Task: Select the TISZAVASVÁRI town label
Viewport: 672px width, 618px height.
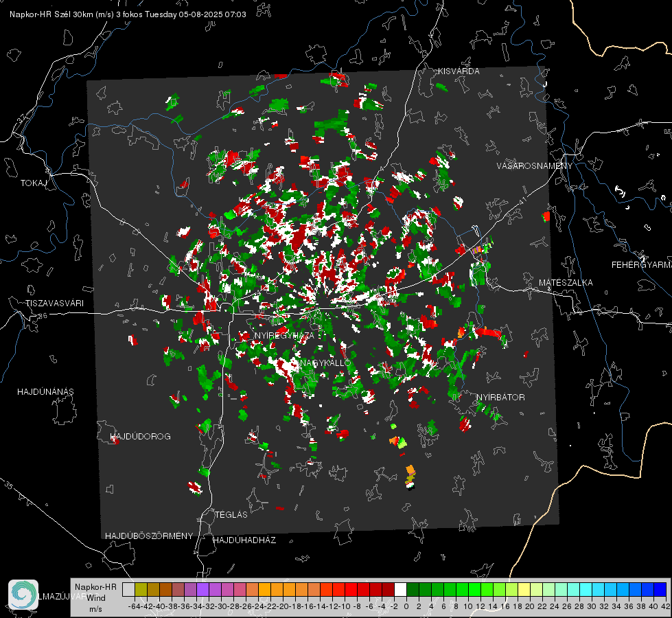Action: point(54,304)
